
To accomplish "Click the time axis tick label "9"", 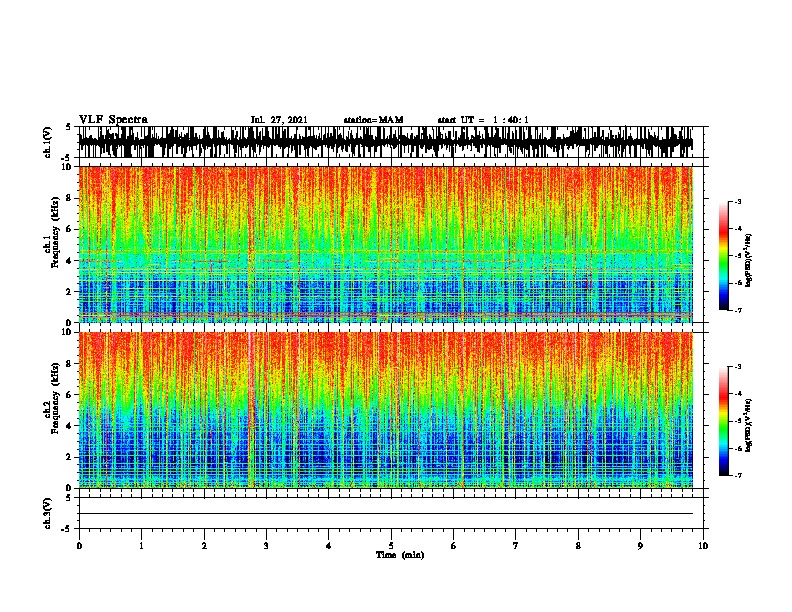I will point(640,546).
